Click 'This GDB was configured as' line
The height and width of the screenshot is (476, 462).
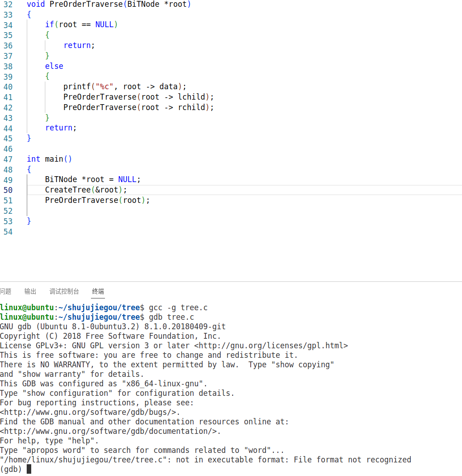click(x=104, y=384)
